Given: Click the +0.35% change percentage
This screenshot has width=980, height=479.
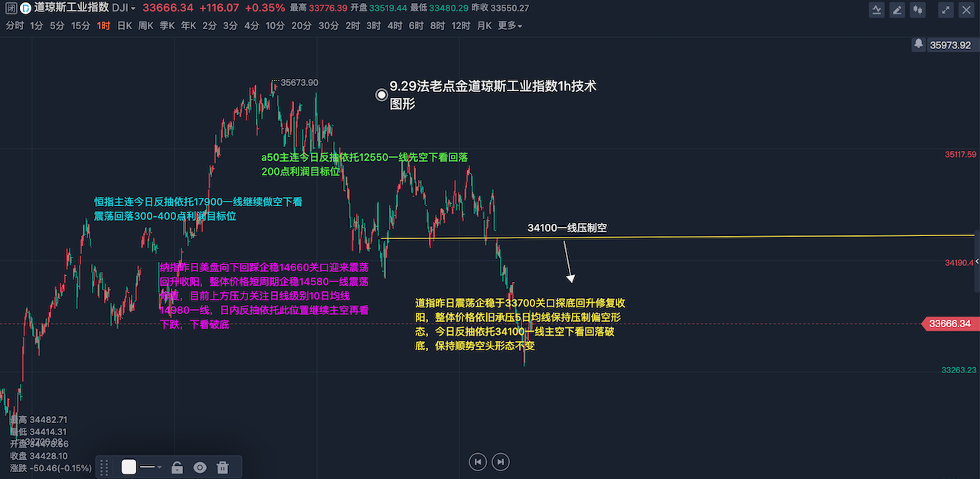Looking at the screenshot, I should pos(265,8).
